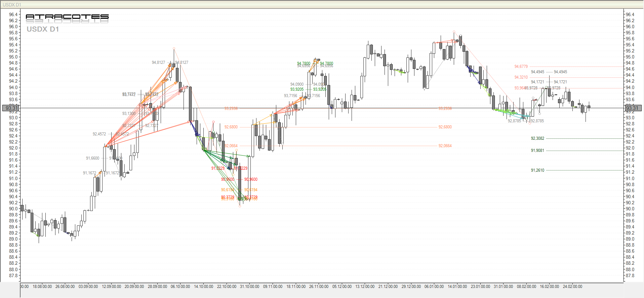Select the USDX D1 title bar tab
Screen dimensions: 644x298
pos(12,5)
